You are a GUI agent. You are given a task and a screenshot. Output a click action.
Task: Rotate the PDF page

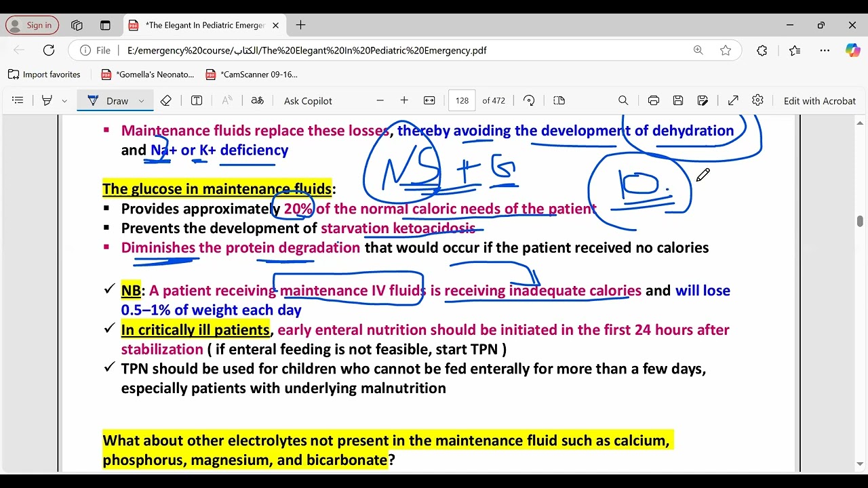[529, 100]
